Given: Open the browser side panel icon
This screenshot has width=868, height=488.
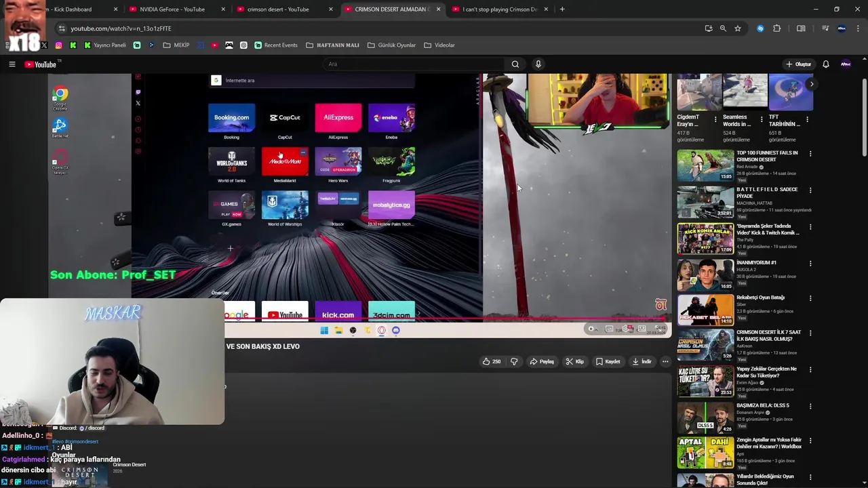Looking at the screenshot, I should click(x=801, y=28).
